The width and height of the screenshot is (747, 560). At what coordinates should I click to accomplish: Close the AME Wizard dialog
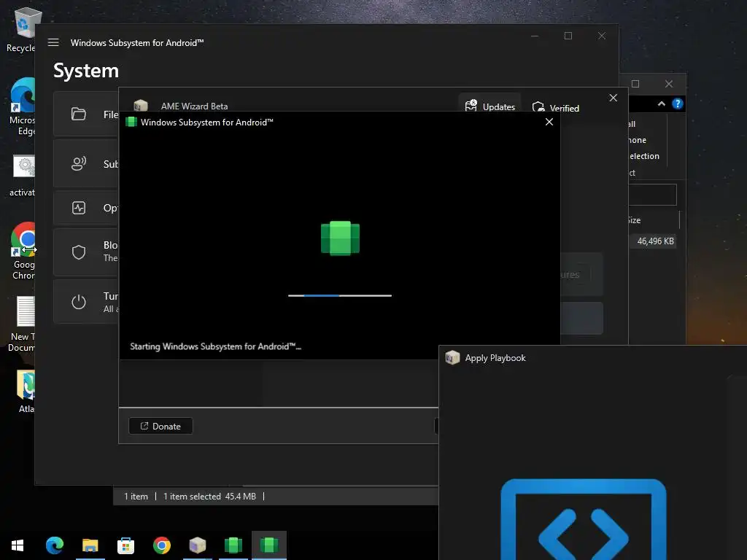(613, 98)
